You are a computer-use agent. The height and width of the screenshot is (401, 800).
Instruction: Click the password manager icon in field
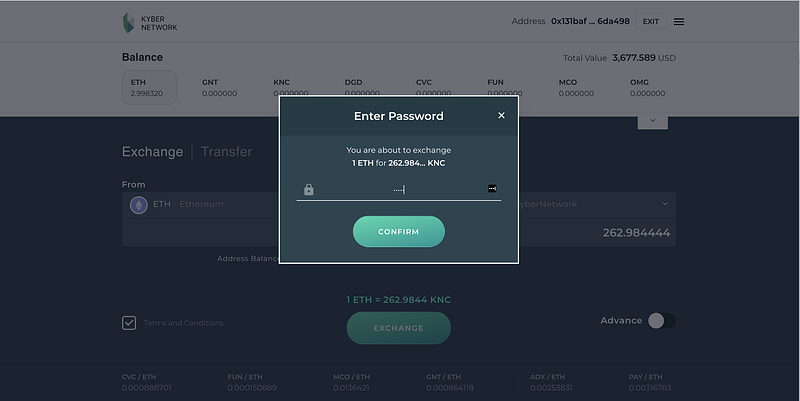(492, 188)
